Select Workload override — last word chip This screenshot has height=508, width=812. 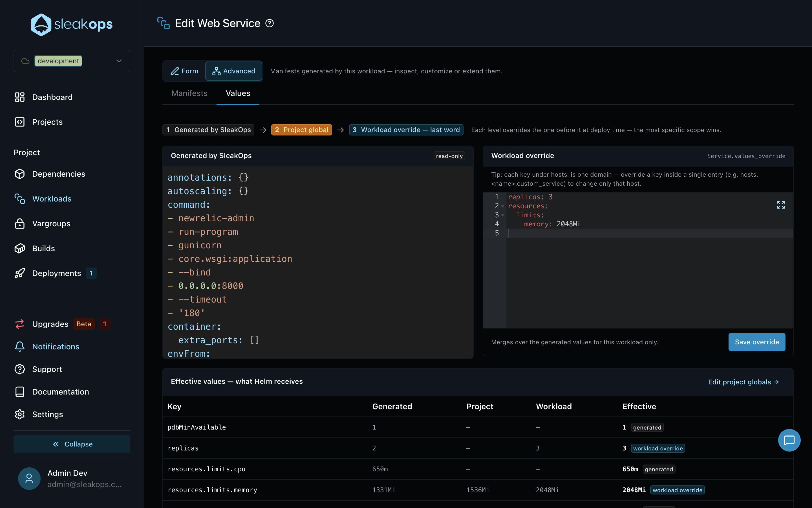406,130
